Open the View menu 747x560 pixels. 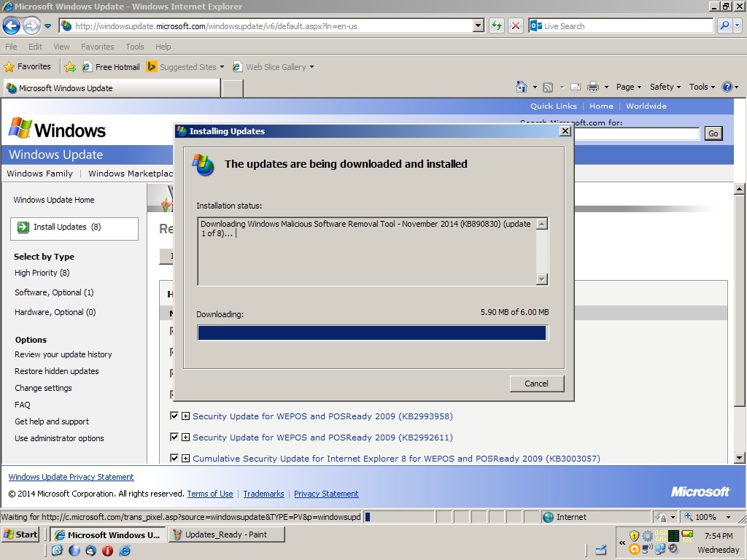(61, 47)
